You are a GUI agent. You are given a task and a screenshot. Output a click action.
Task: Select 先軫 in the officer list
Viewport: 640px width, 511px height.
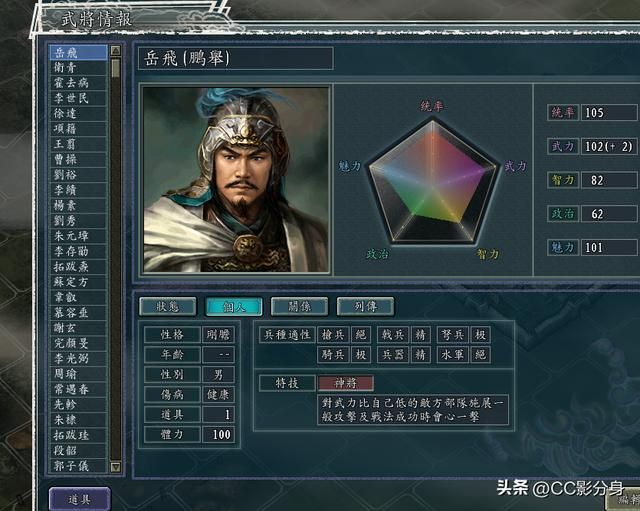coord(78,404)
